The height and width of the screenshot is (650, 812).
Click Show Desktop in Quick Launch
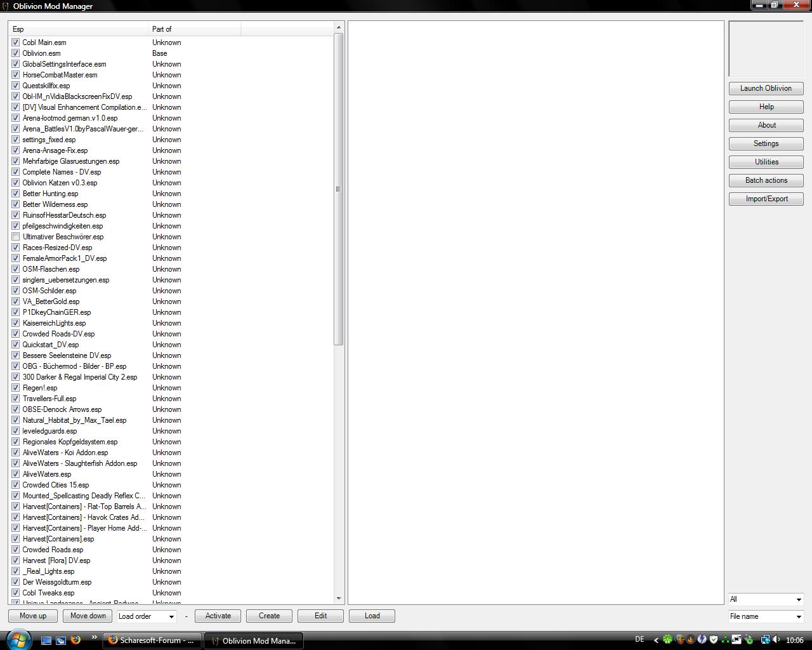pos(46,640)
